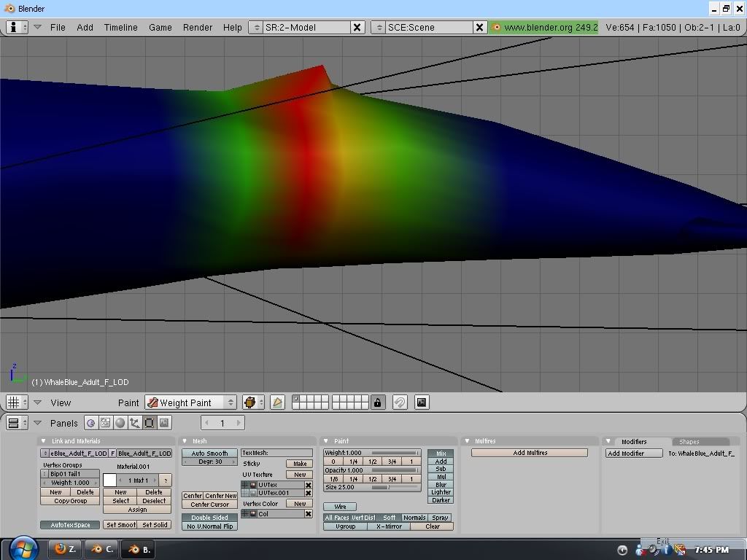Click the Windows Start orb
This screenshot has height=560, width=747.
pyautogui.click(x=23, y=548)
